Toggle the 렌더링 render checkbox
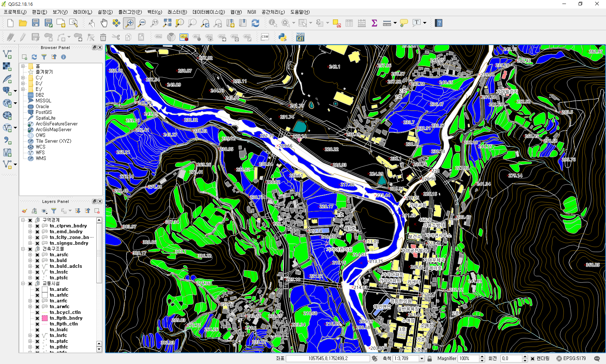 click(x=532, y=359)
